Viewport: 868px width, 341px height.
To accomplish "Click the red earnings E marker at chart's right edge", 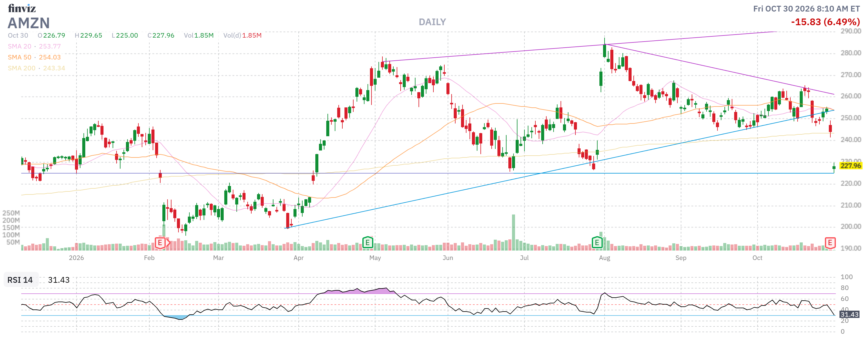I will (x=830, y=243).
